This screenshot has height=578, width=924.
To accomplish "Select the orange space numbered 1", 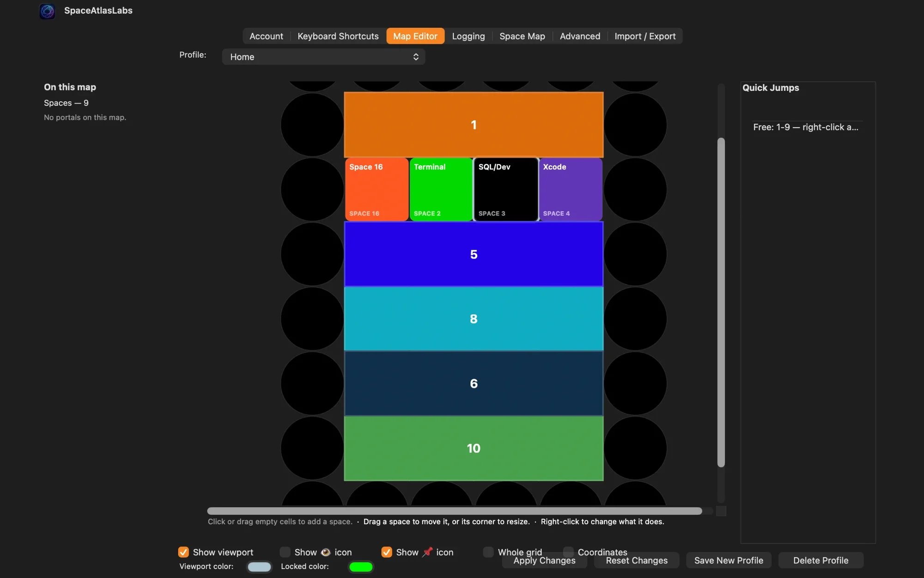I will coord(474,125).
